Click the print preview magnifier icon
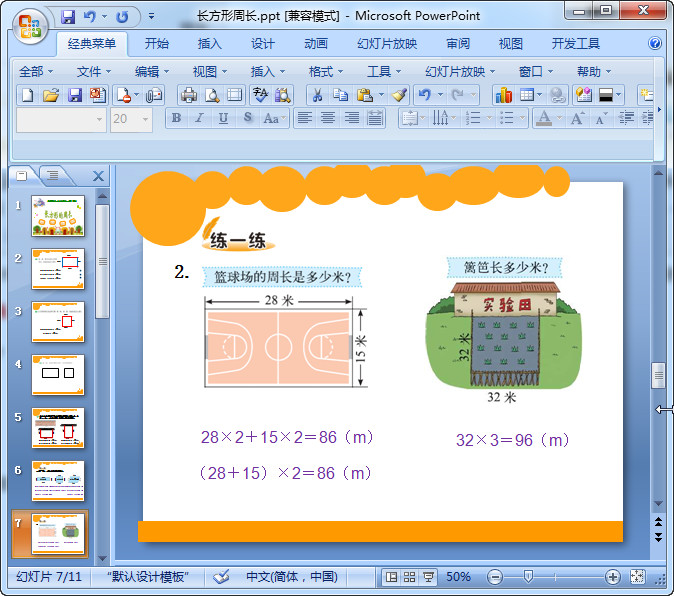Viewport: 674px width, 596px height. pos(211,95)
